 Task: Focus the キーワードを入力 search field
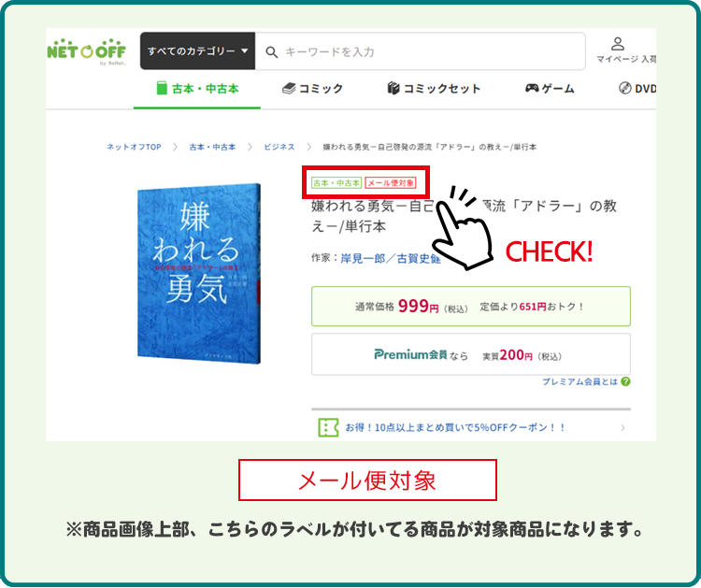tap(421, 51)
